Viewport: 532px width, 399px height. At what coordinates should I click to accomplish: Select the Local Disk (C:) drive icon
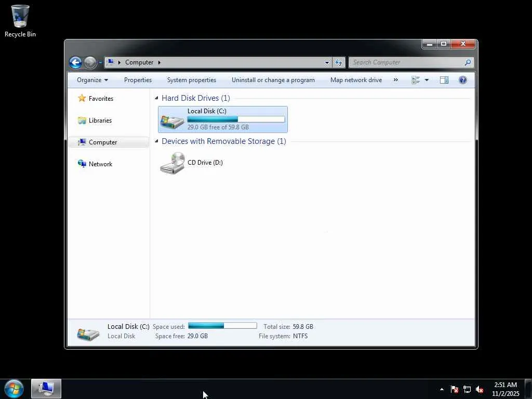point(172,121)
